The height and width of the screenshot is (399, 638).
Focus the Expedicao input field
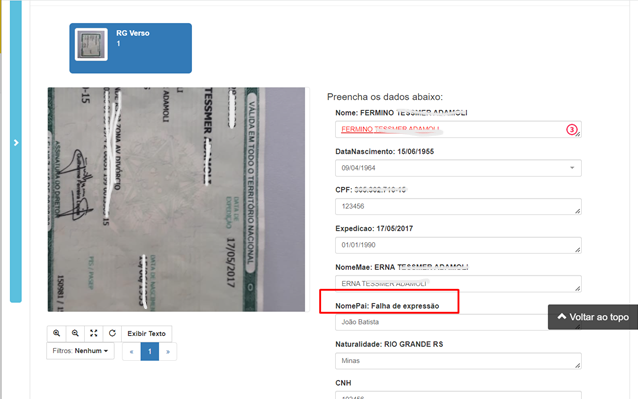tap(458, 245)
